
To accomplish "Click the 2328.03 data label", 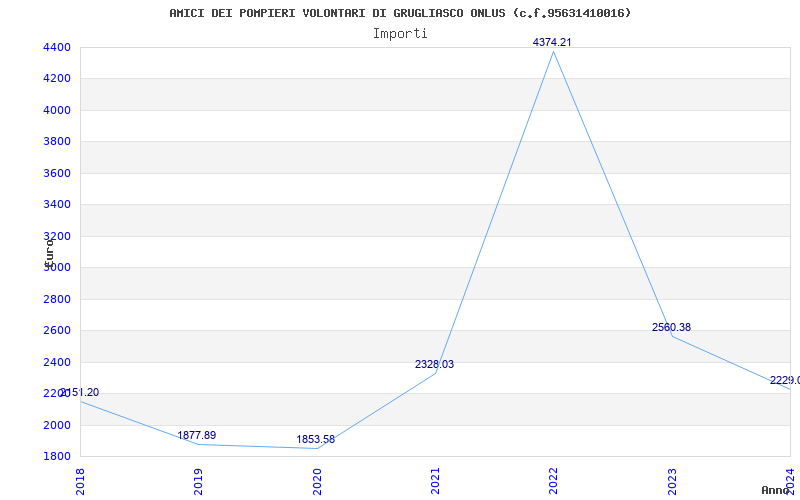I will (434, 365).
